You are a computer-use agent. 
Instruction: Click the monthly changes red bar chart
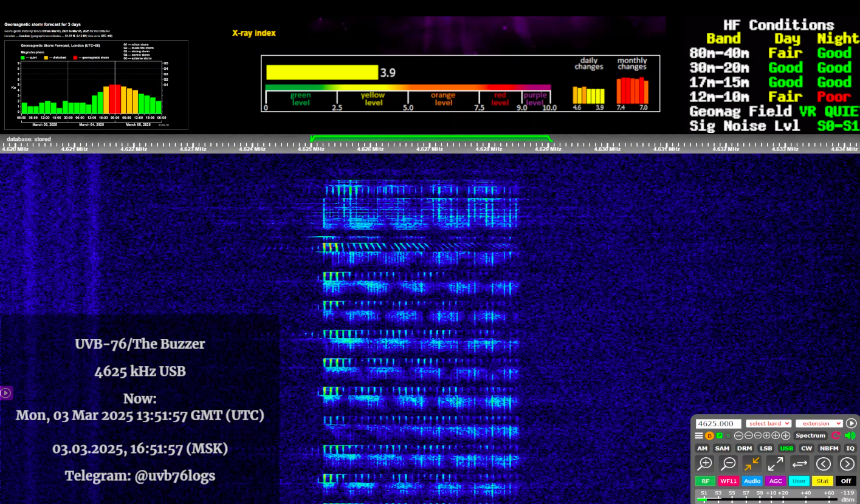point(632,90)
